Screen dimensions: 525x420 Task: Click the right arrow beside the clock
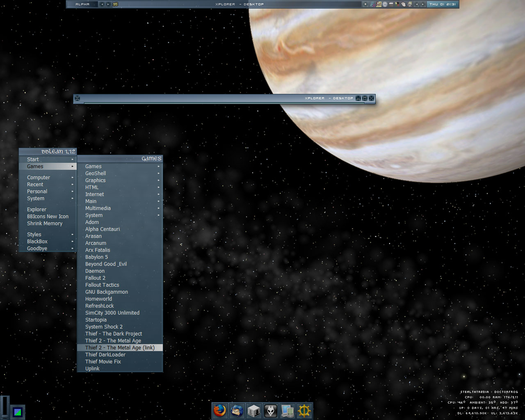point(423,4)
